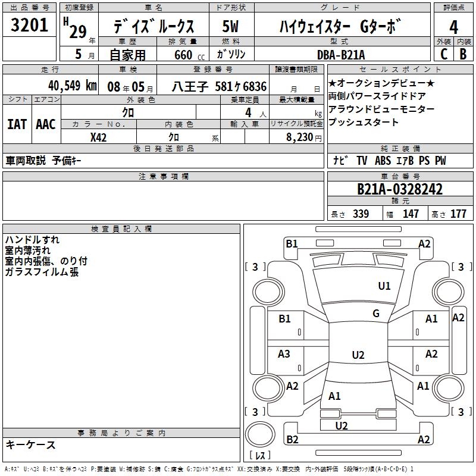This screenshot has height=476, width=476.
Task: Select fuel type ガソリン
Action: 231,54
